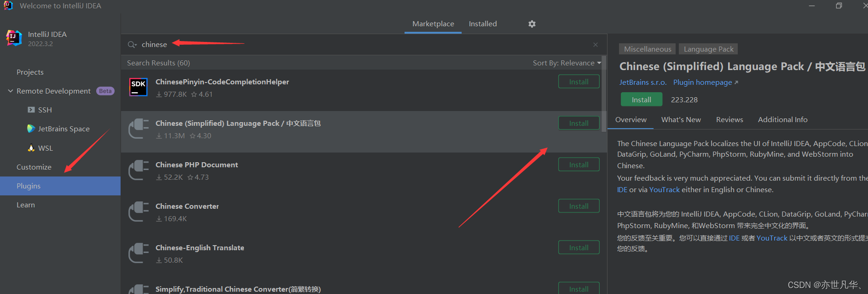
Task: Click the green Install button in details panel
Action: [642, 100]
